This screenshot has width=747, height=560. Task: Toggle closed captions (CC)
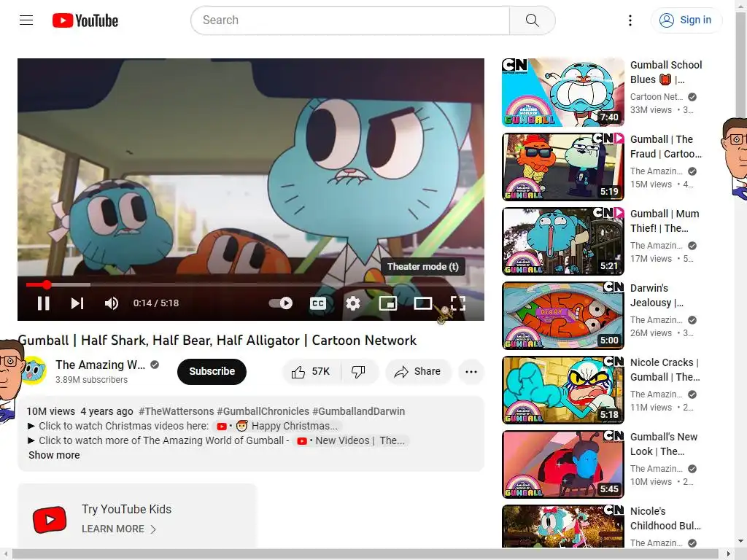tap(318, 303)
